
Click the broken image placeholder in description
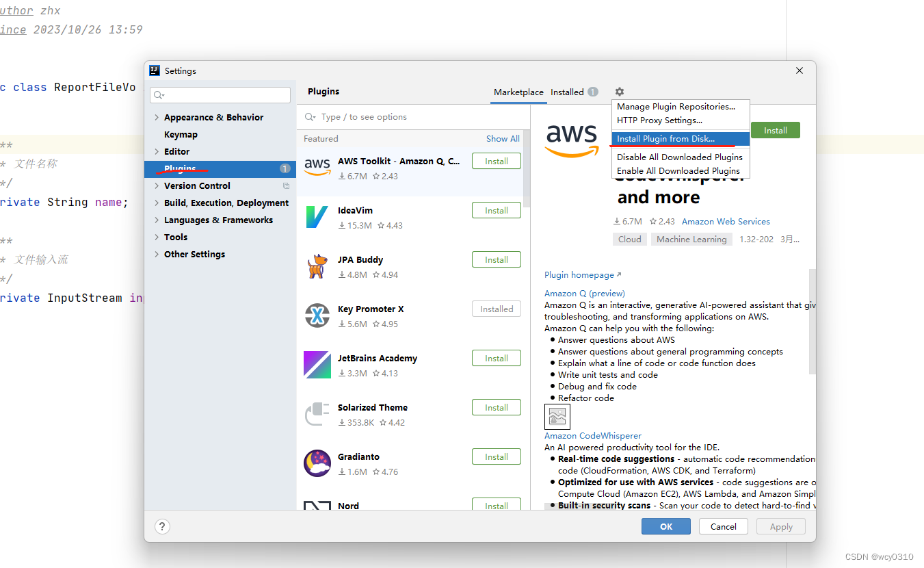click(x=557, y=416)
